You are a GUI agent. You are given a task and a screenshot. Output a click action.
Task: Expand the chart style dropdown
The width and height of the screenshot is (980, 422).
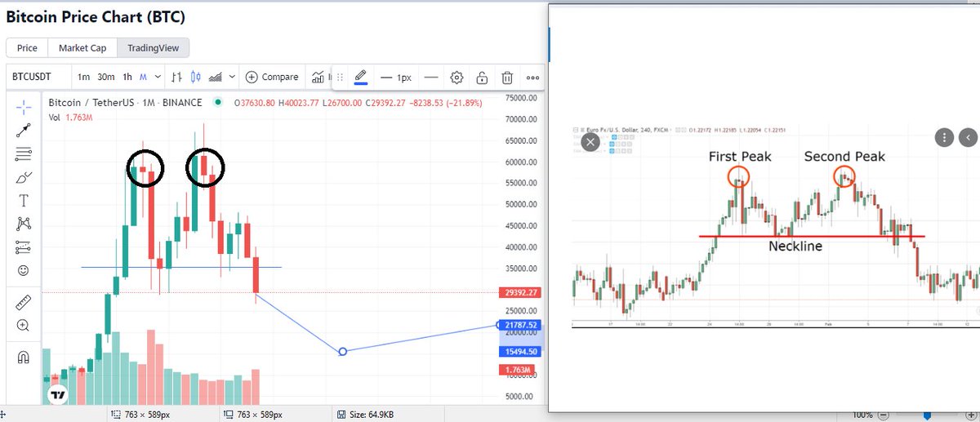[x=233, y=77]
